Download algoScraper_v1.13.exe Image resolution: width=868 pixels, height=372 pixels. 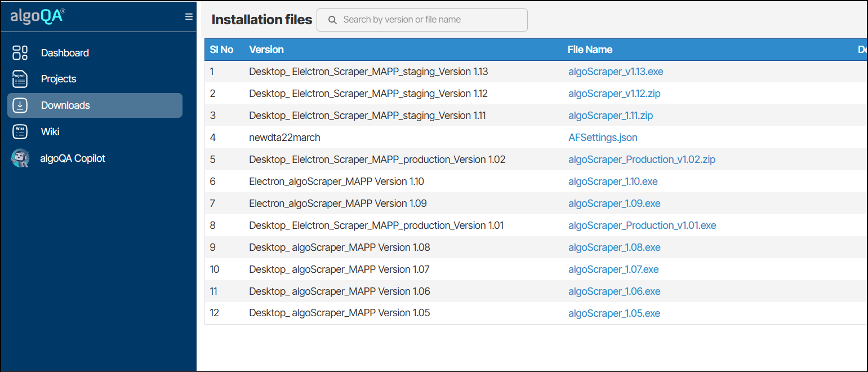click(x=616, y=72)
